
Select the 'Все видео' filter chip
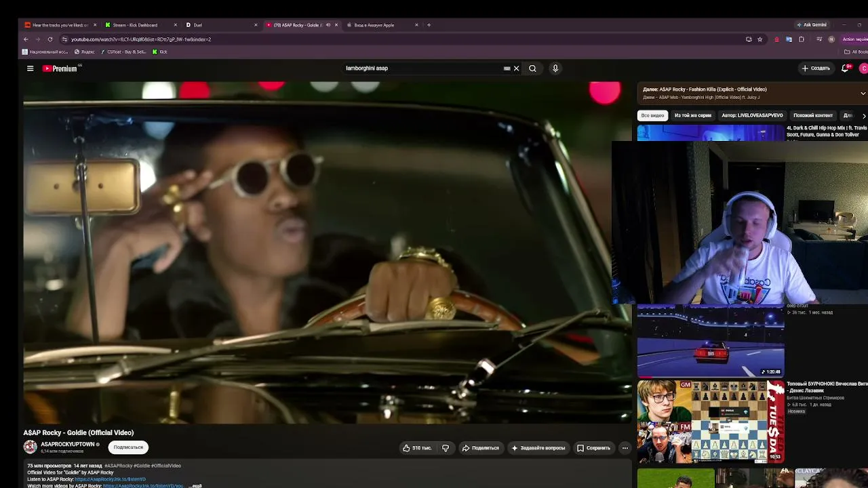653,115
